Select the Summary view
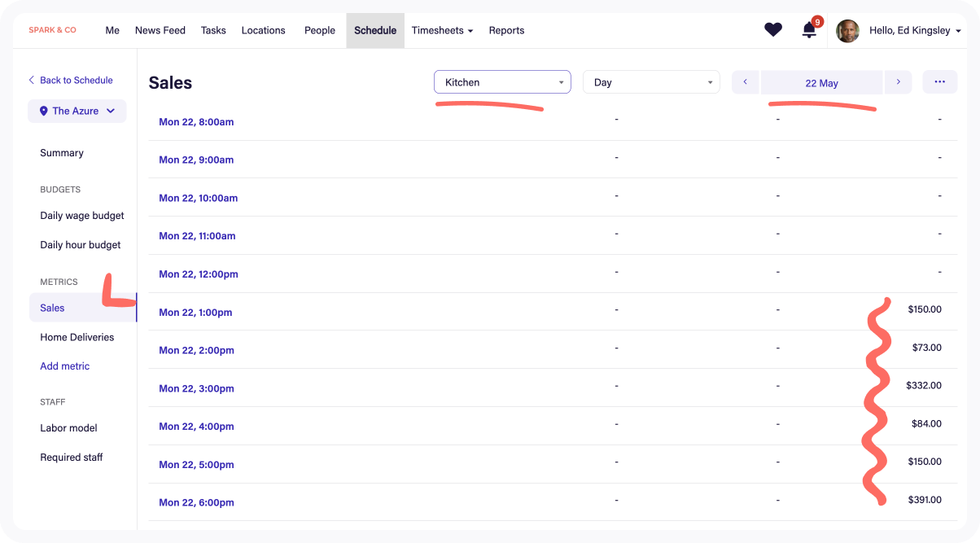The image size is (980, 543). [61, 153]
